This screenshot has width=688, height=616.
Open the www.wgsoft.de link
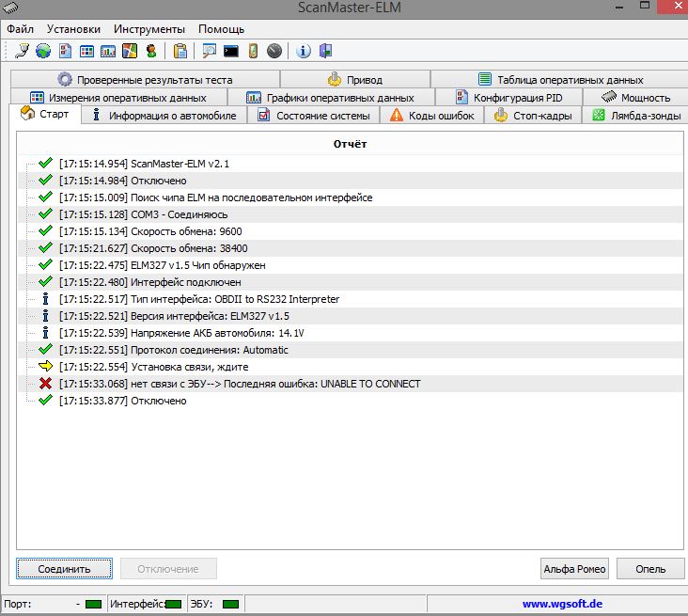pos(562,604)
